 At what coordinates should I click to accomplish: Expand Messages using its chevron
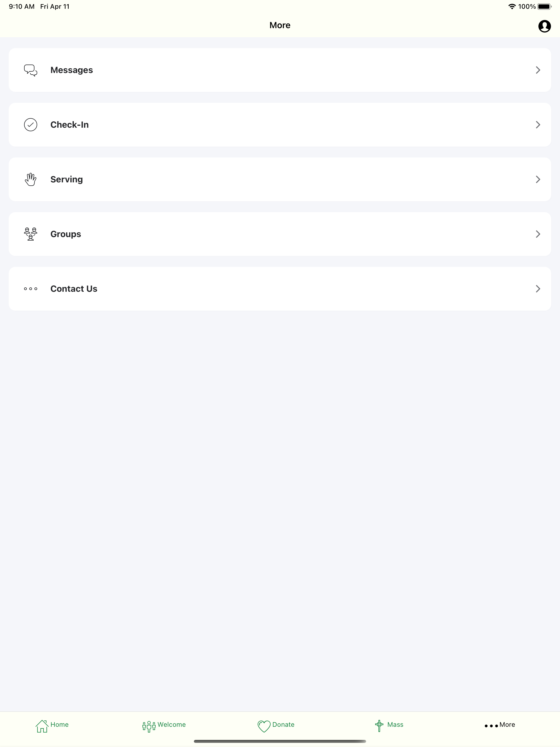point(538,70)
